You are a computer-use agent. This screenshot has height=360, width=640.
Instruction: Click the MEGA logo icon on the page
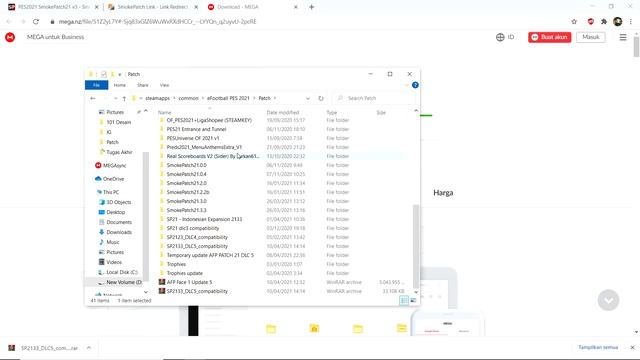[10, 37]
